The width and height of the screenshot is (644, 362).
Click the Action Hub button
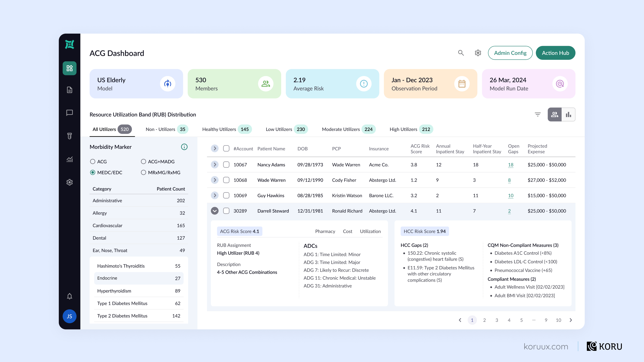555,53
